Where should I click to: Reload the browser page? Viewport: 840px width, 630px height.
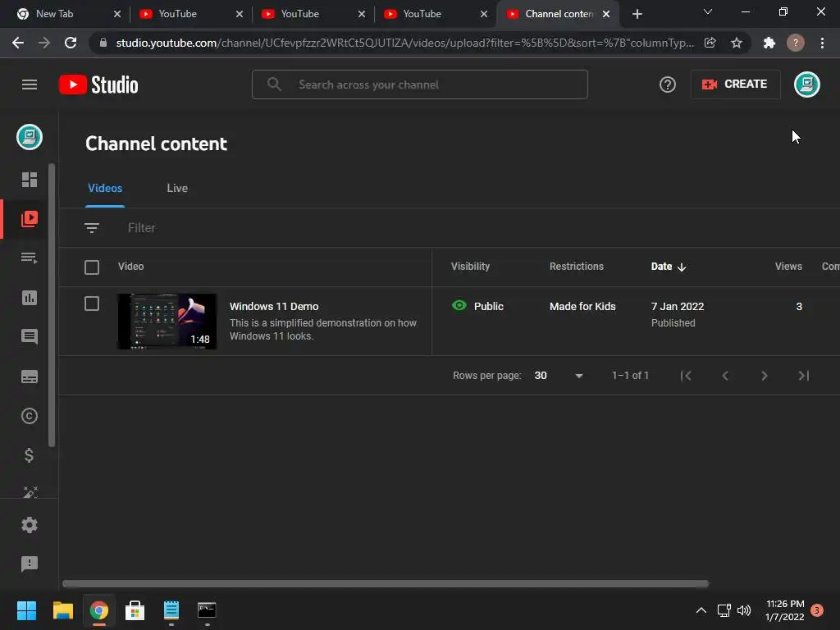tap(71, 43)
